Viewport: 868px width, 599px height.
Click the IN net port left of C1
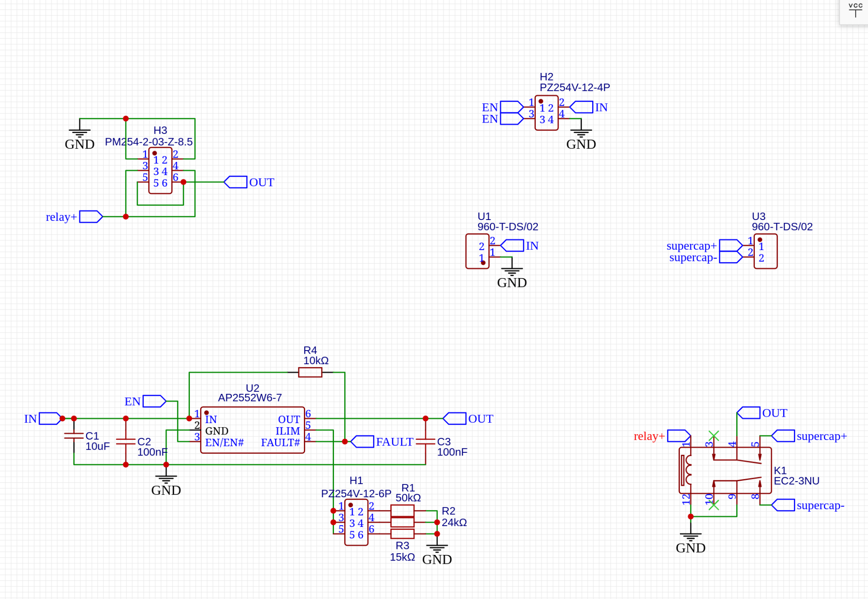(x=51, y=418)
